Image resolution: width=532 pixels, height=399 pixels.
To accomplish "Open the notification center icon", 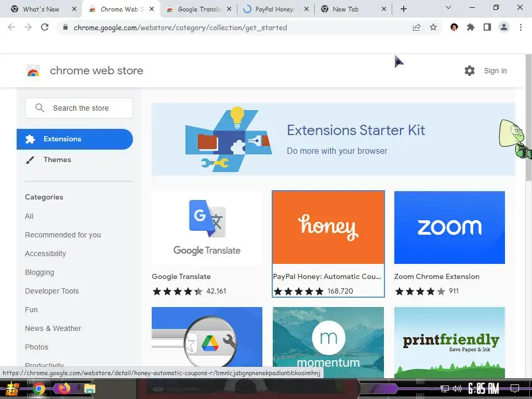I will (515, 389).
